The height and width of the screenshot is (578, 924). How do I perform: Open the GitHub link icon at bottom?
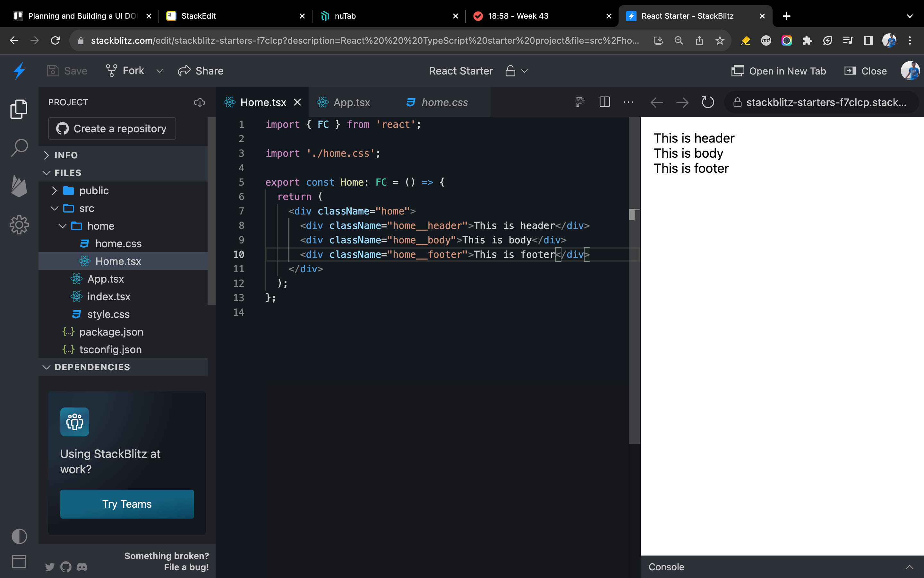(x=66, y=566)
